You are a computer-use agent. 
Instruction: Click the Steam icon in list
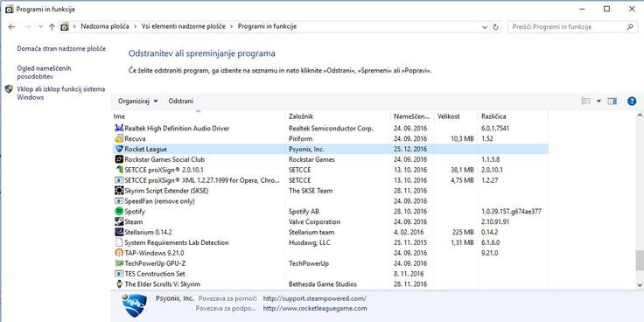coord(119,221)
